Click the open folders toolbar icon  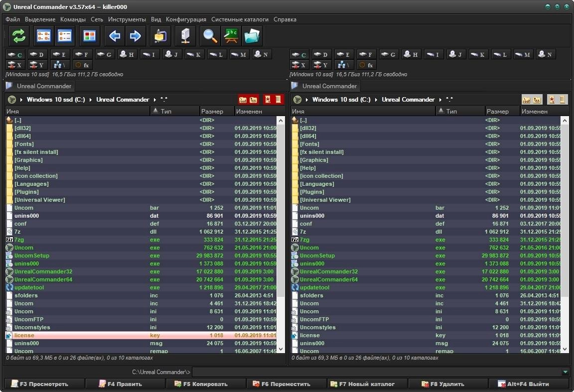tap(252, 36)
